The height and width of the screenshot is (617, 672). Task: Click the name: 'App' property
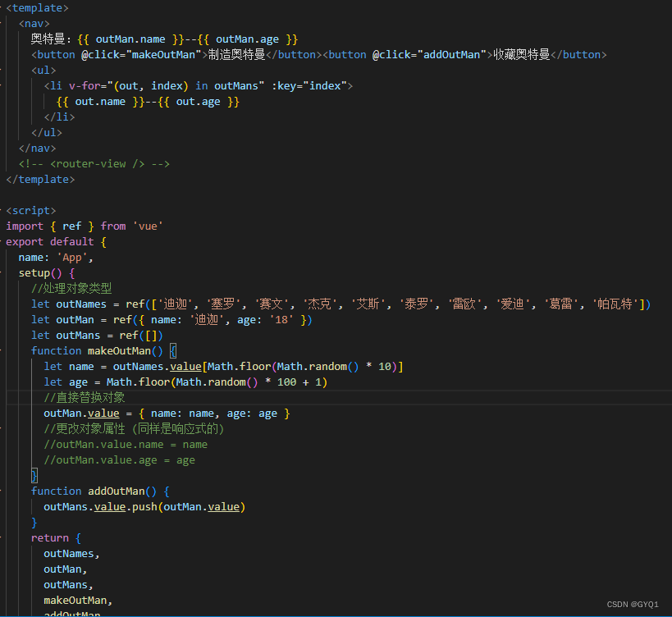click(53, 257)
